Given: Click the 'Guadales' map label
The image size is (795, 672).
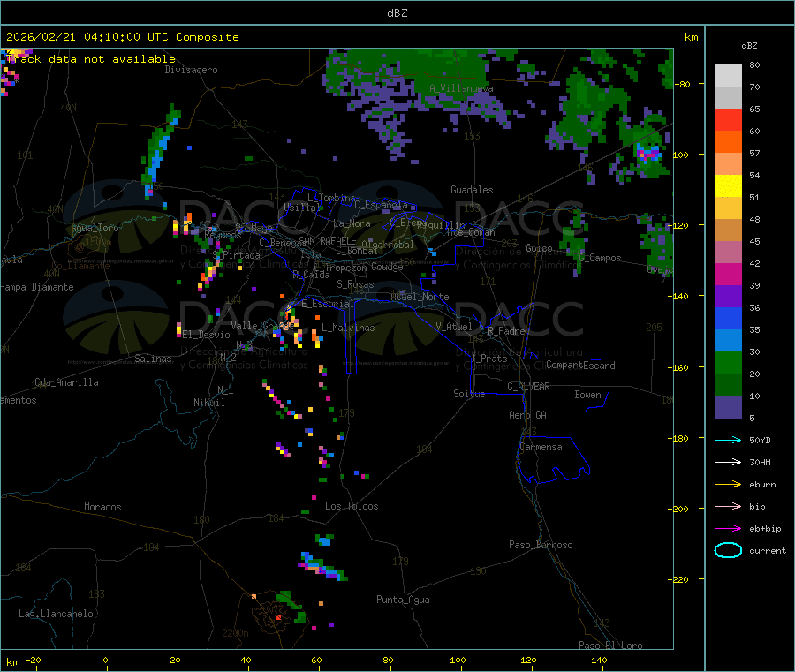Looking at the screenshot, I should [472, 190].
